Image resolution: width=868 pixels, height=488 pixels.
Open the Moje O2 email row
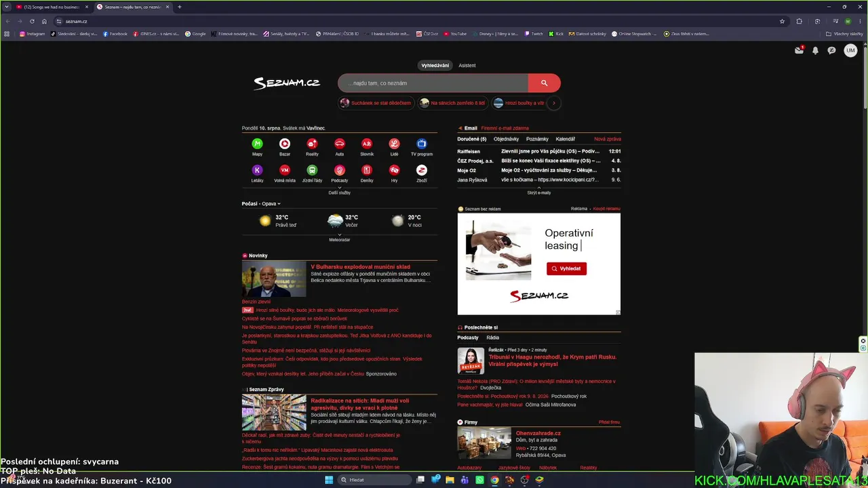[539, 170]
